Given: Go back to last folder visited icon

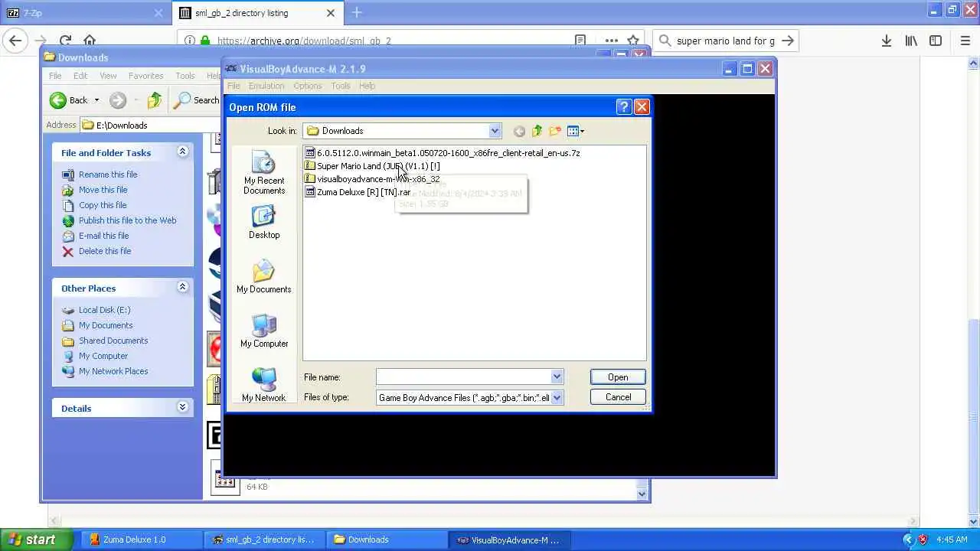Looking at the screenshot, I should pyautogui.click(x=519, y=131).
